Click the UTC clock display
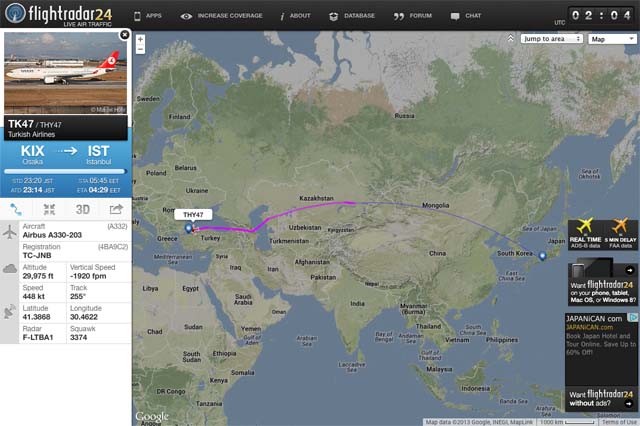The width and height of the screenshot is (640, 426). coord(601,16)
